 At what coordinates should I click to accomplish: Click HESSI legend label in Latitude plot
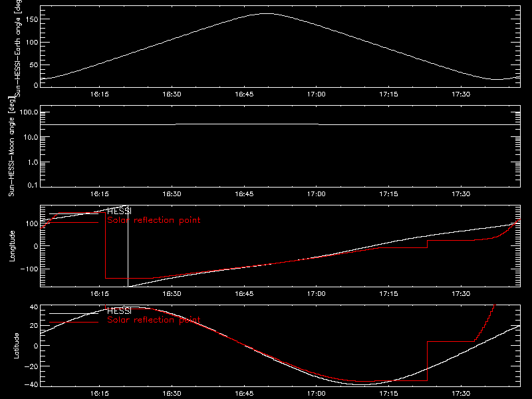coord(119,311)
